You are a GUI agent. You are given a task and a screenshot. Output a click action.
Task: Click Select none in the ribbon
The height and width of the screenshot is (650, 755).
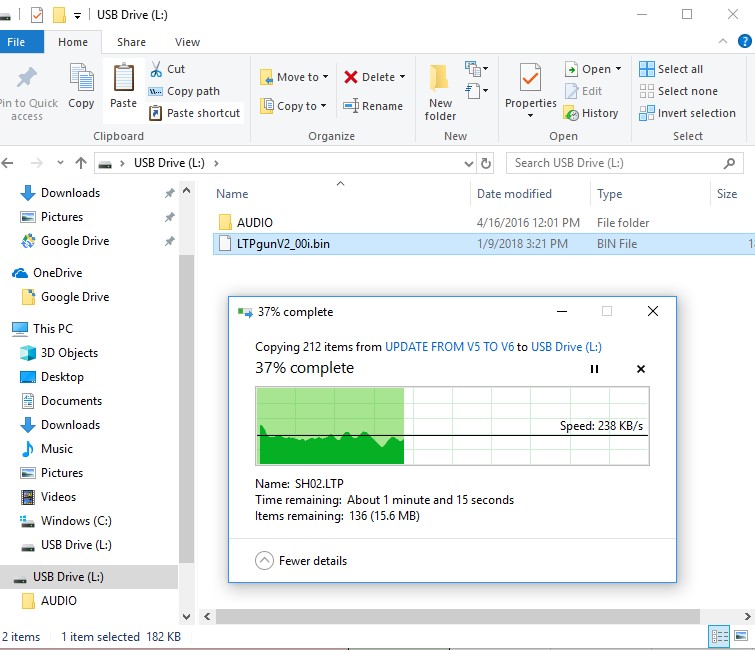[678, 91]
